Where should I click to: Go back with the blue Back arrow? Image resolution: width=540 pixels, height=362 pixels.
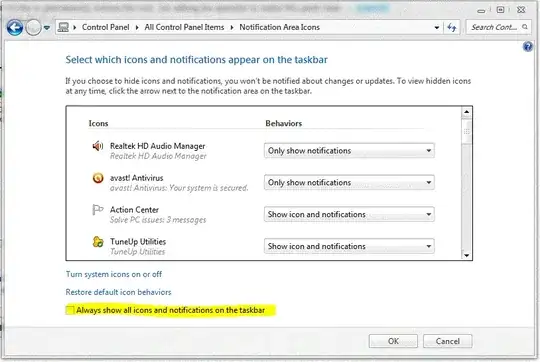(15, 28)
